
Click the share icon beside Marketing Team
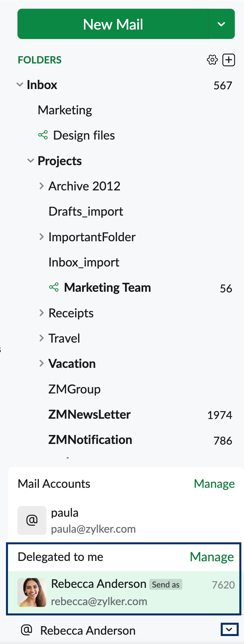point(54,287)
